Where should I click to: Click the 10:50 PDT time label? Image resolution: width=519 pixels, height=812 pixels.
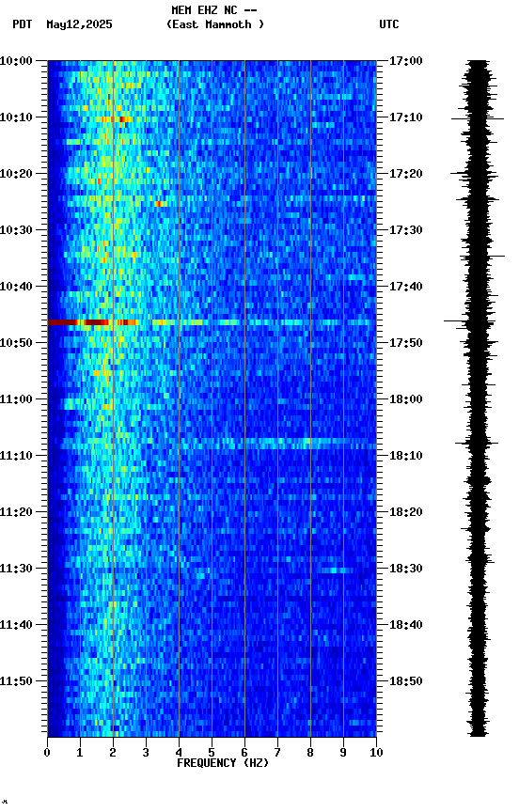tap(16, 343)
